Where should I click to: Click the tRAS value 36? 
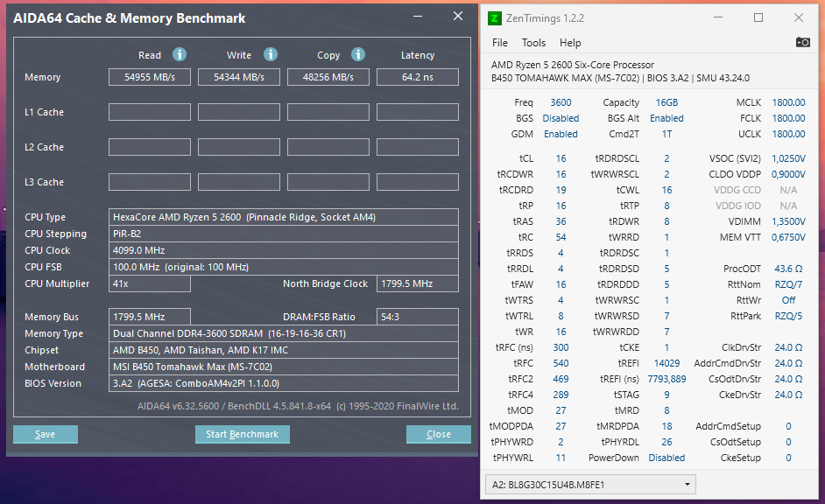[x=561, y=221]
